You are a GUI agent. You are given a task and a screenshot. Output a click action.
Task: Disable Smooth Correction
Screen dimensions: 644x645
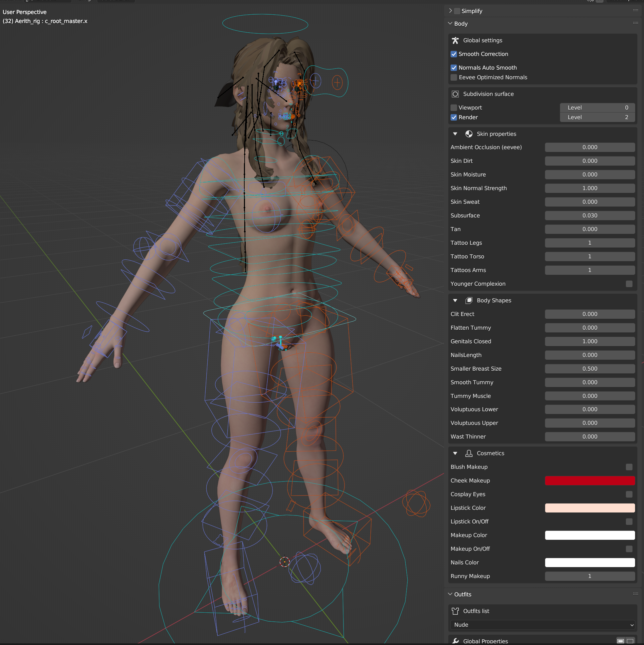tap(454, 54)
